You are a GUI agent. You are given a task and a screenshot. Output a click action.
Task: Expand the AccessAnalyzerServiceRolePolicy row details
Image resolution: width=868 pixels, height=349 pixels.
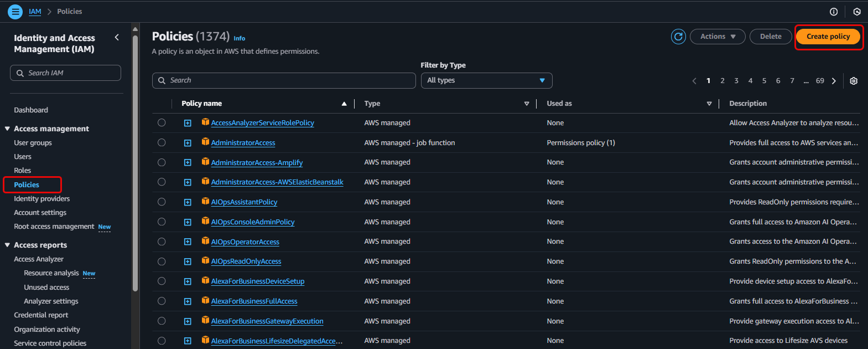(188, 123)
